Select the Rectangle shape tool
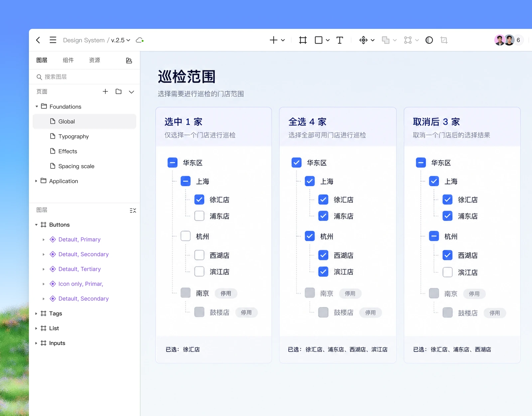Viewport: 532px width, 416px height. (x=319, y=40)
